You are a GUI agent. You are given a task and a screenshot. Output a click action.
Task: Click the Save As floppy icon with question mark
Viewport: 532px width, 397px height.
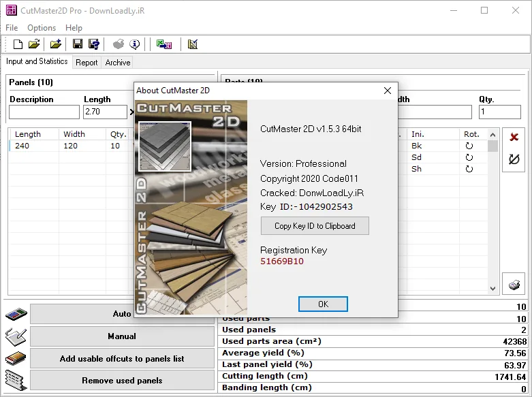[x=93, y=44]
